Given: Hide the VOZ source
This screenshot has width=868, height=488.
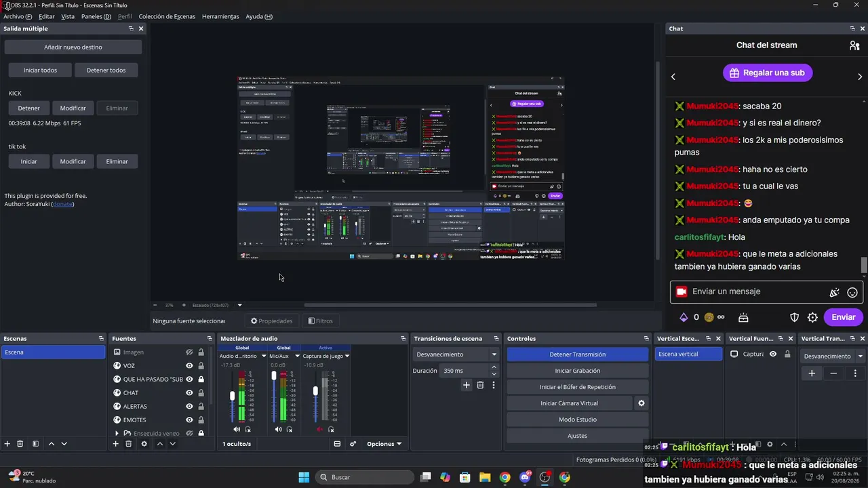Looking at the screenshot, I should tap(189, 366).
